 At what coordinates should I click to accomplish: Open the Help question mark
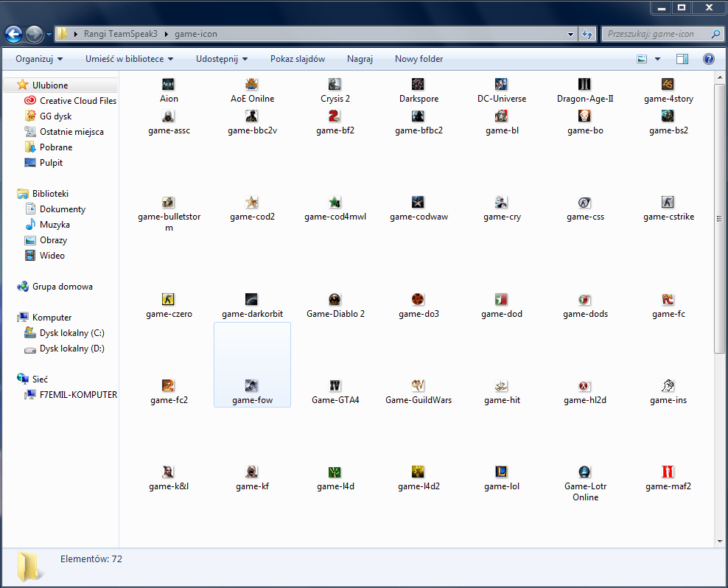pyautogui.click(x=709, y=59)
